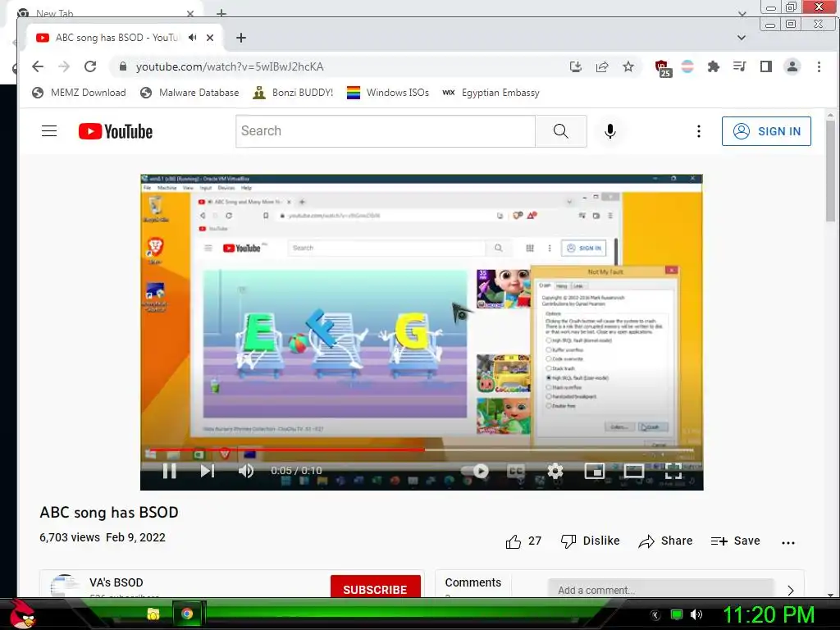Image resolution: width=840 pixels, height=630 pixels.
Task: Click the 11:20 PM clock
Action: pos(769,614)
